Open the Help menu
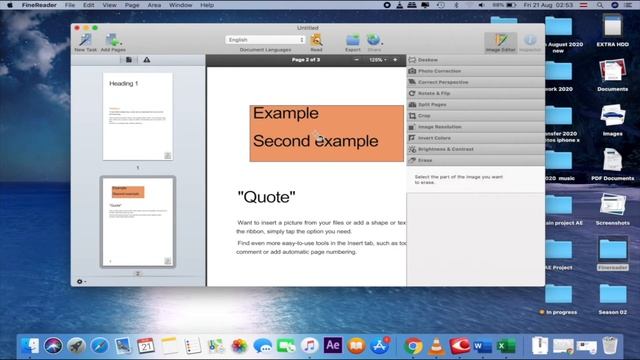This screenshot has width=640, height=360. coord(207,5)
